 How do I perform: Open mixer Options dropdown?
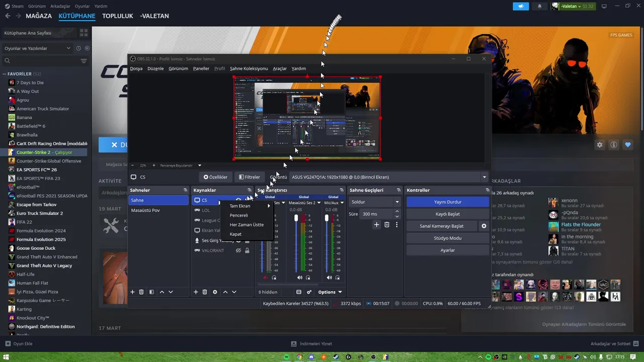pos(330,292)
